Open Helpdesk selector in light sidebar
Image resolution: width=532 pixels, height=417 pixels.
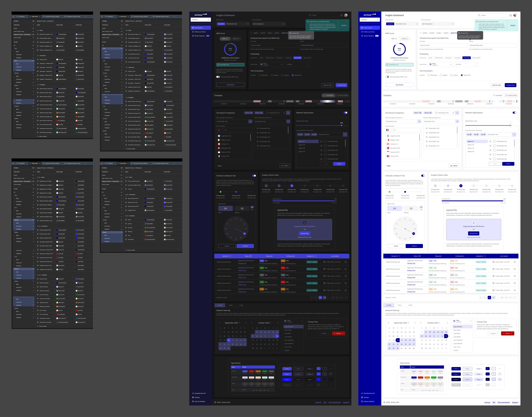point(370,20)
